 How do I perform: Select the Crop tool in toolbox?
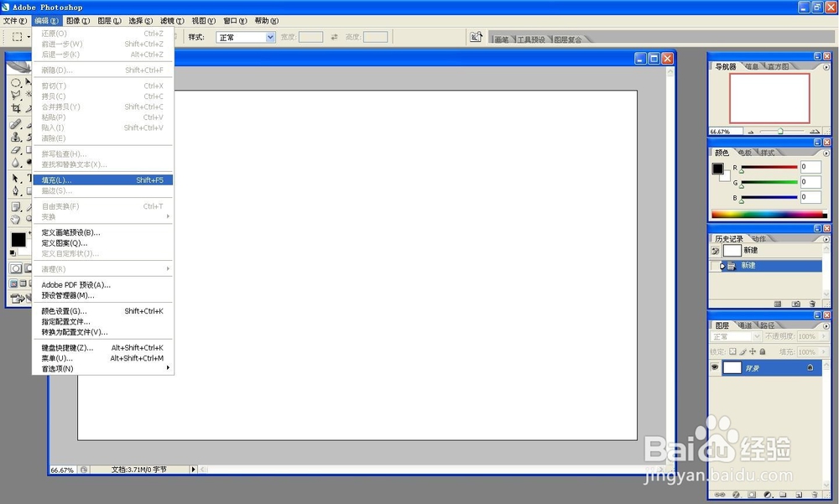[x=16, y=108]
